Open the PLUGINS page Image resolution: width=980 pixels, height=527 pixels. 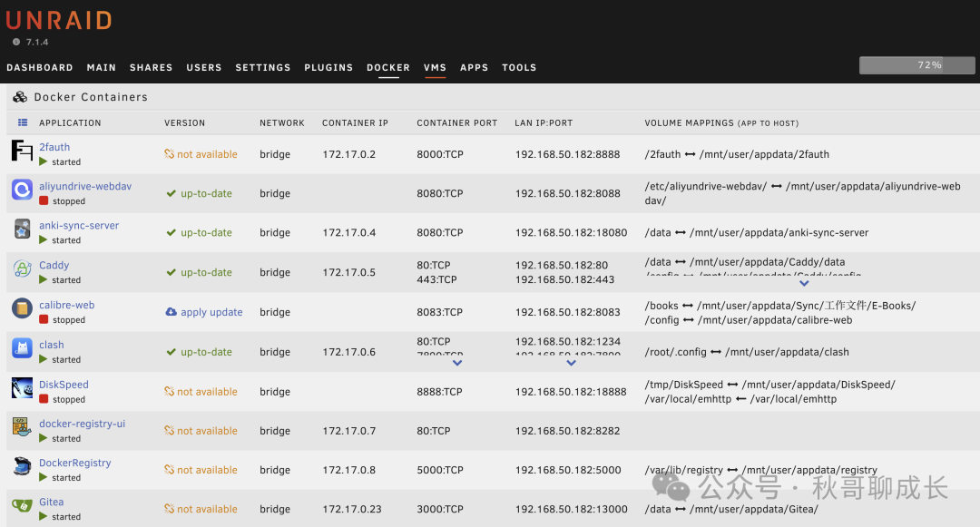coord(328,67)
